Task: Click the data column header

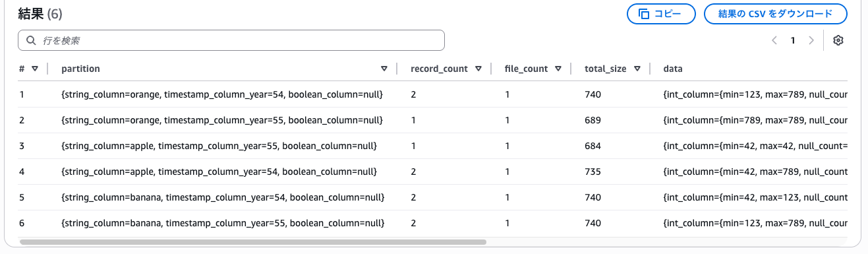Action: (672, 69)
